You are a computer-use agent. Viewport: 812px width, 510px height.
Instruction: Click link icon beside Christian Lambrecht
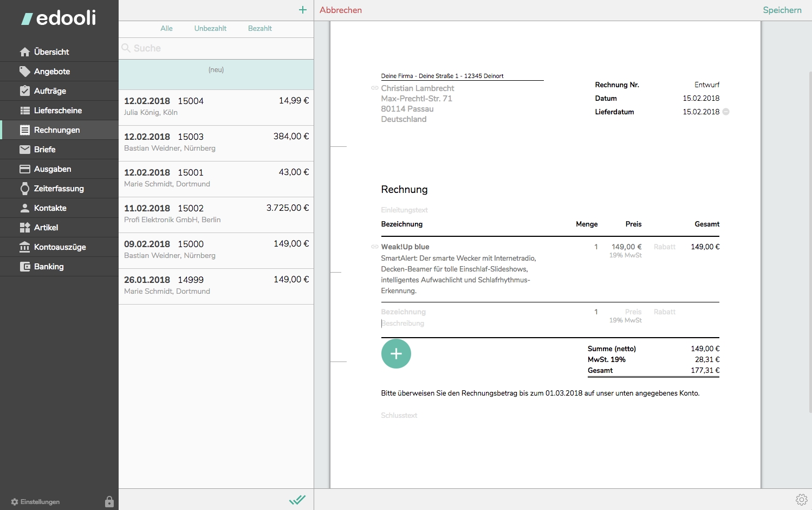pyautogui.click(x=374, y=88)
